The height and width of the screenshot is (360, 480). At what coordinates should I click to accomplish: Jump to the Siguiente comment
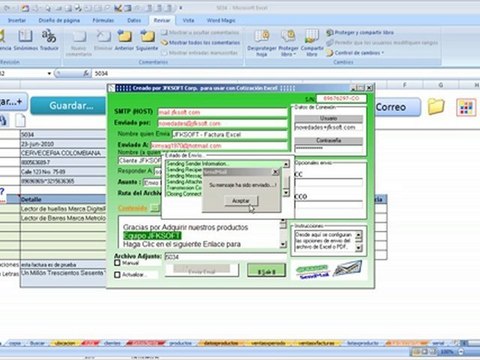click(x=147, y=40)
